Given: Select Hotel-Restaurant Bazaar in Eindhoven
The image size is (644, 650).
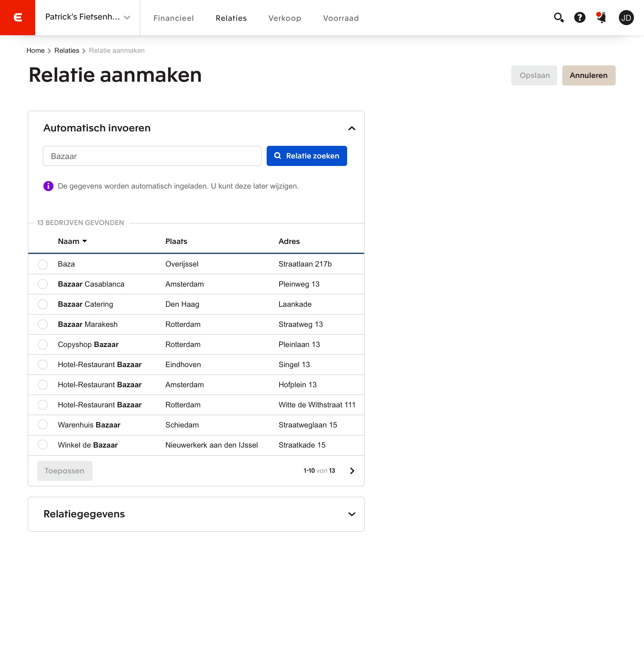Looking at the screenshot, I should click(43, 364).
